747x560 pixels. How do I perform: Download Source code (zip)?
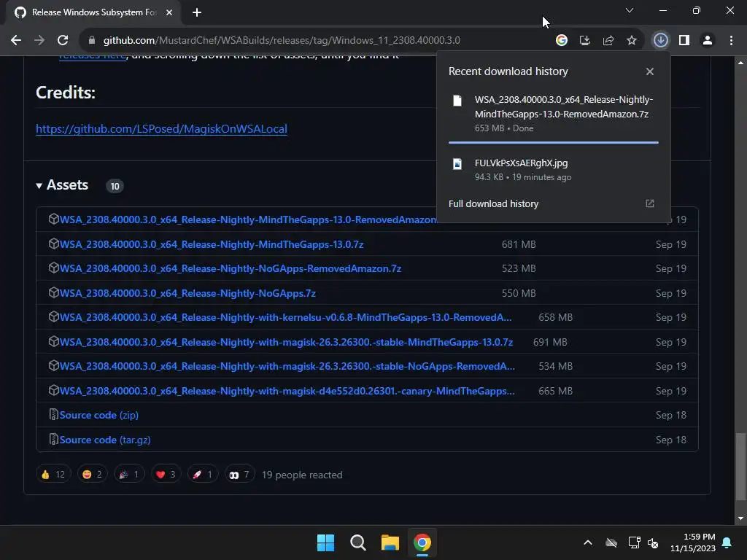tap(99, 415)
